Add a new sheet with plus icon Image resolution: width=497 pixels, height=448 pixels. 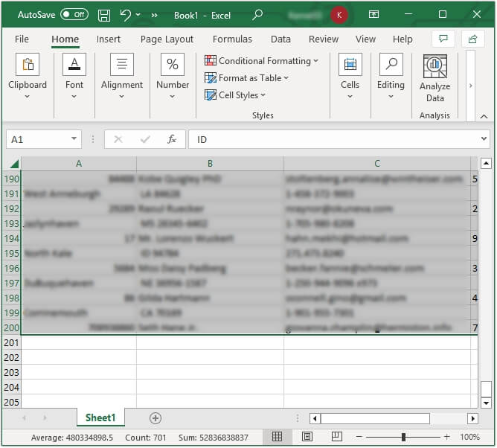tap(155, 418)
